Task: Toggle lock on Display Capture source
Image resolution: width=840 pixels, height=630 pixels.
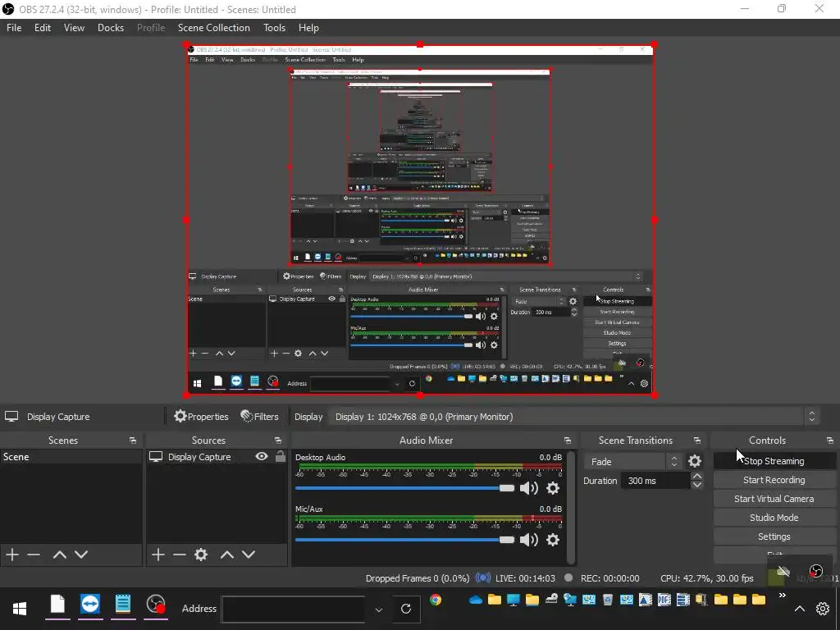Action: [x=281, y=456]
